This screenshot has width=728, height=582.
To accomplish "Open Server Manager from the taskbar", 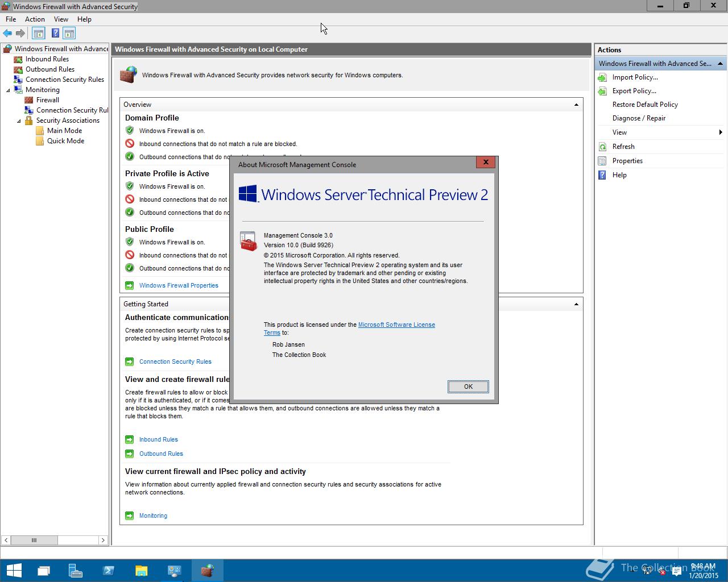I will point(76,571).
